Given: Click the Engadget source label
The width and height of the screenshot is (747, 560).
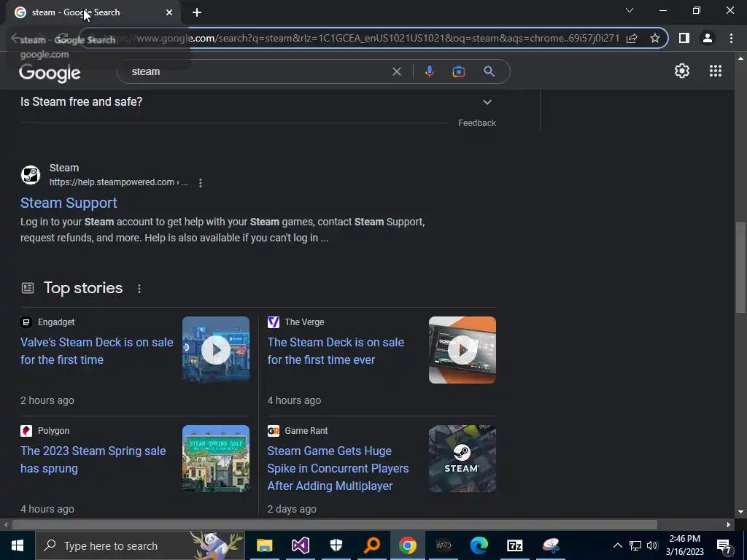Looking at the screenshot, I should pos(56,322).
